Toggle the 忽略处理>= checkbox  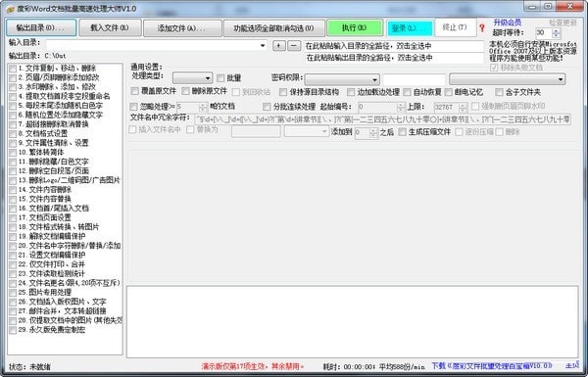[x=133, y=107]
